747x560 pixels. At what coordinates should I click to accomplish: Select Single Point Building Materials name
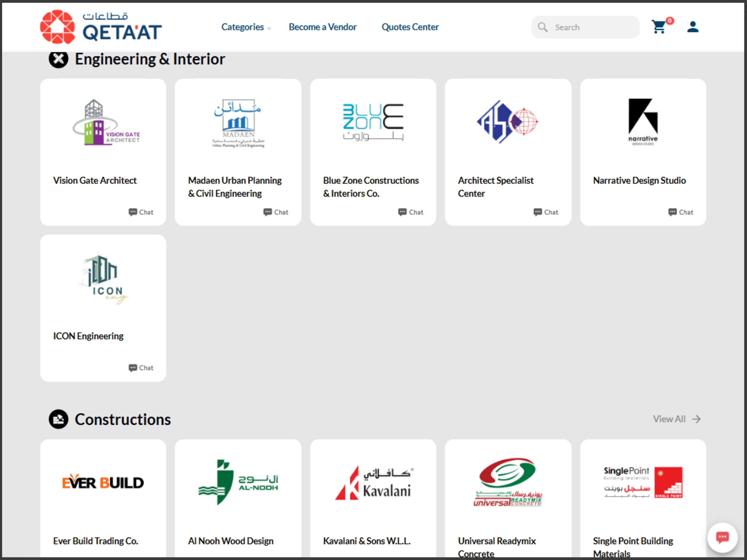633,547
